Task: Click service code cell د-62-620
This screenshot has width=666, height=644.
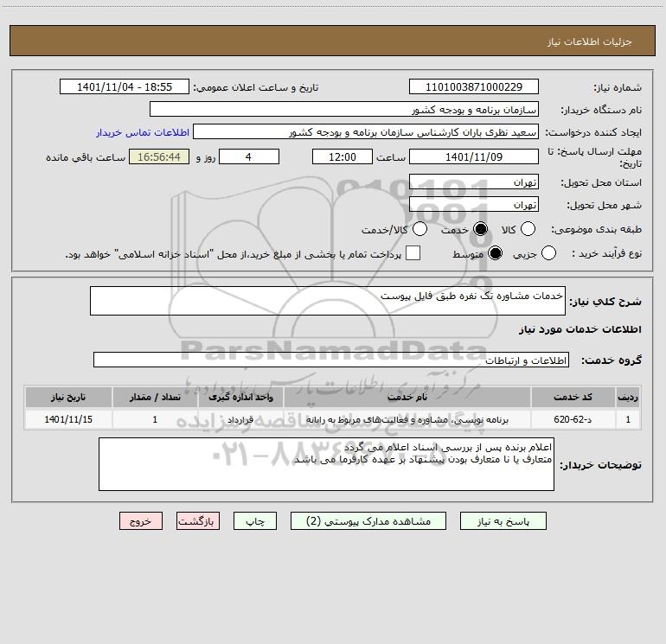Action: (573, 419)
